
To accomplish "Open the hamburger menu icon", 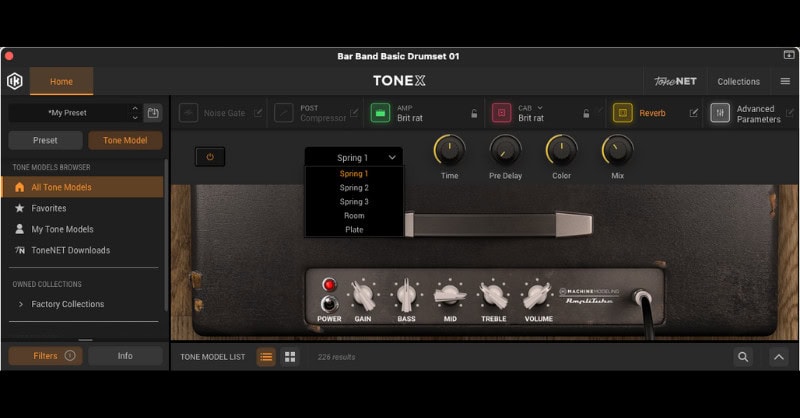I will point(785,81).
